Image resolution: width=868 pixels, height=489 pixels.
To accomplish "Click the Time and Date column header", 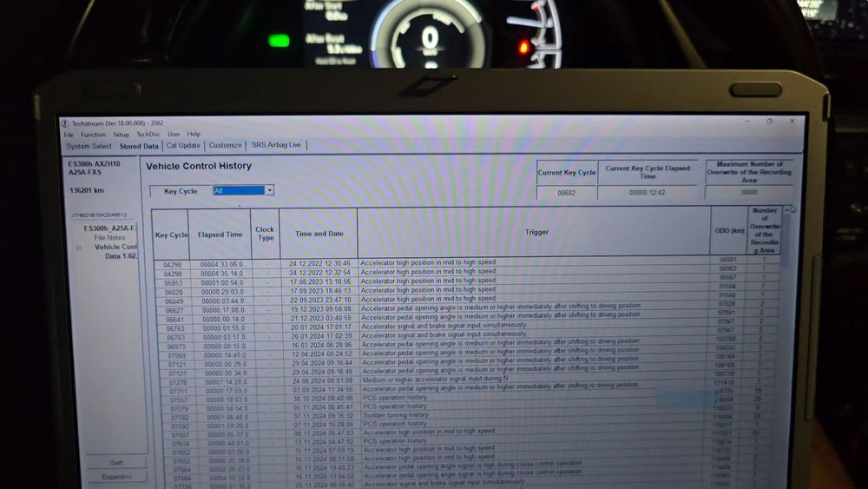I will click(x=319, y=234).
